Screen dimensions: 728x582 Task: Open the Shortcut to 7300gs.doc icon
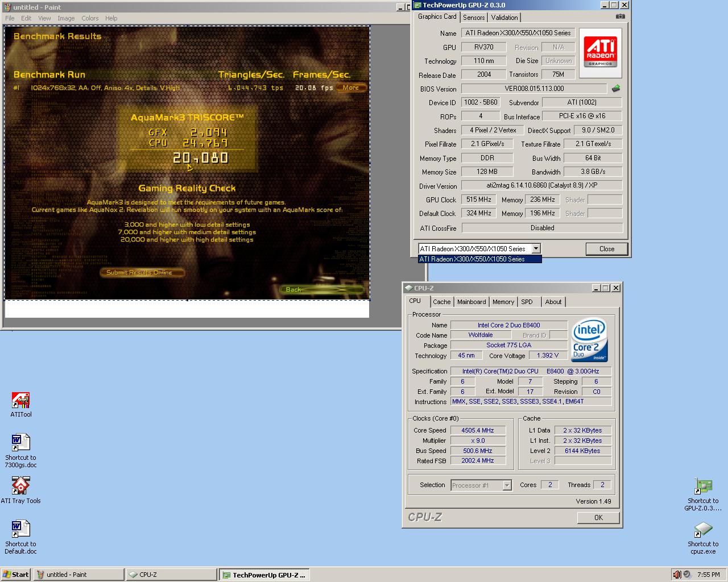coord(20,451)
